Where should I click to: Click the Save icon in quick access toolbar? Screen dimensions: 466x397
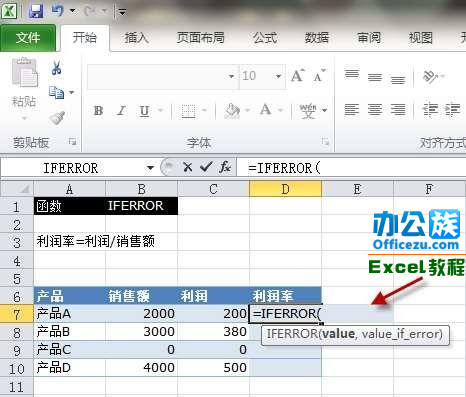[36, 11]
